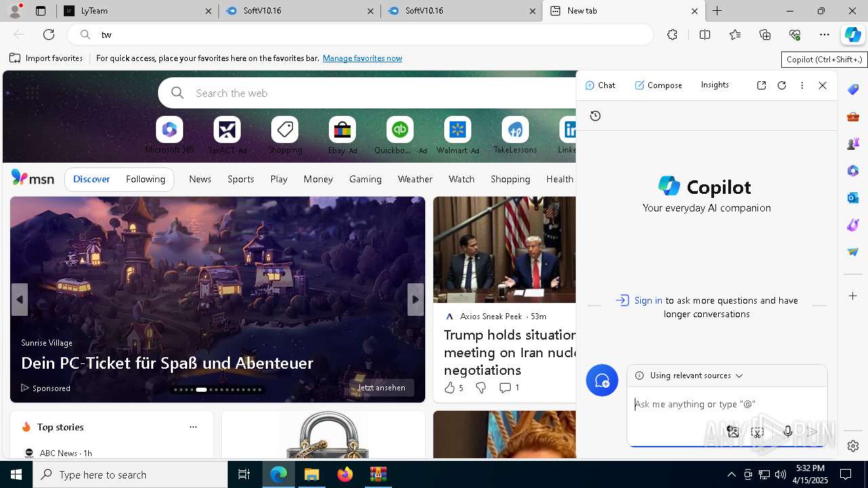The image size is (868, 488).
Task: Click Jetzt ansehen on sponsored banner
Action: [x=381, y=388]
